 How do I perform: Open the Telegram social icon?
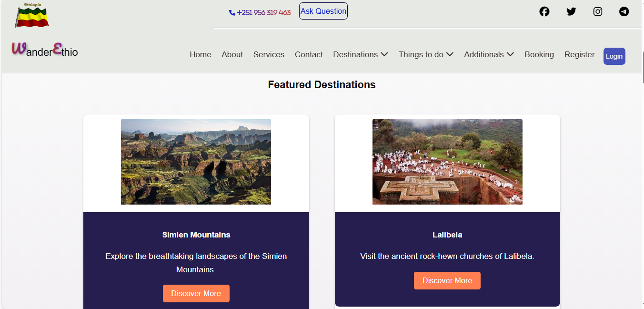coord(624,11)
